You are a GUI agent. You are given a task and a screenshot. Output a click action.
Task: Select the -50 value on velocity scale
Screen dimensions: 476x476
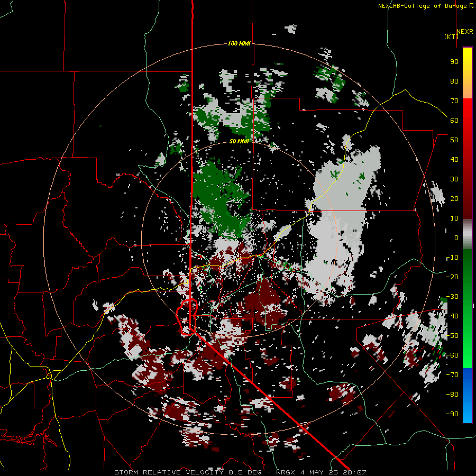tap(452, 336)
